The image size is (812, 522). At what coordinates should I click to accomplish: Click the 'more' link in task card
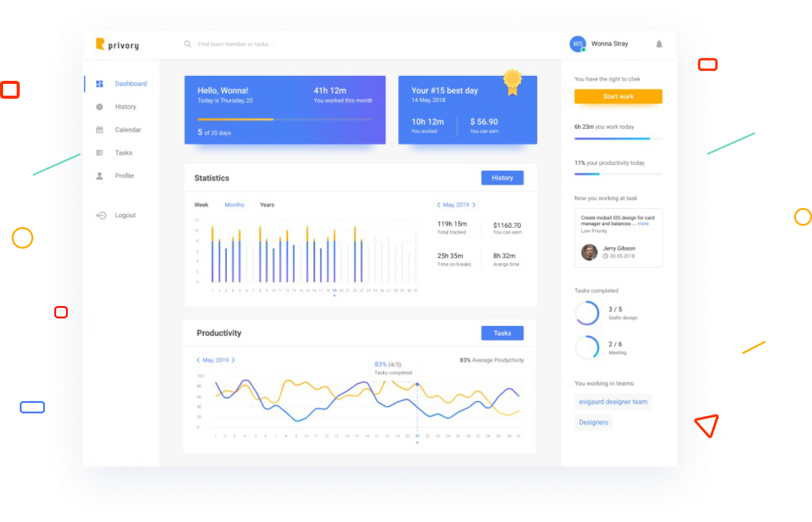(643, 224)
